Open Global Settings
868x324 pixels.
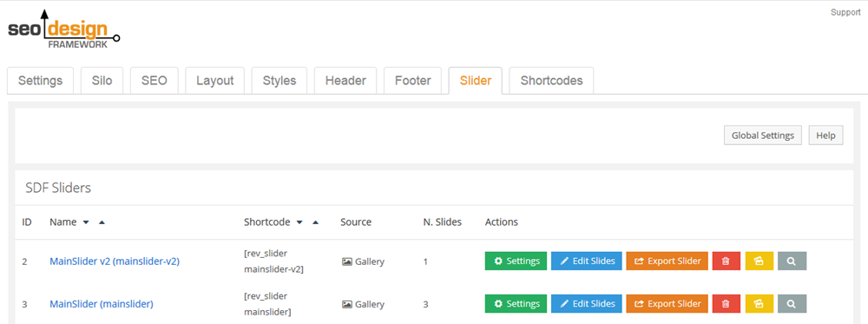tap(763, 136)
